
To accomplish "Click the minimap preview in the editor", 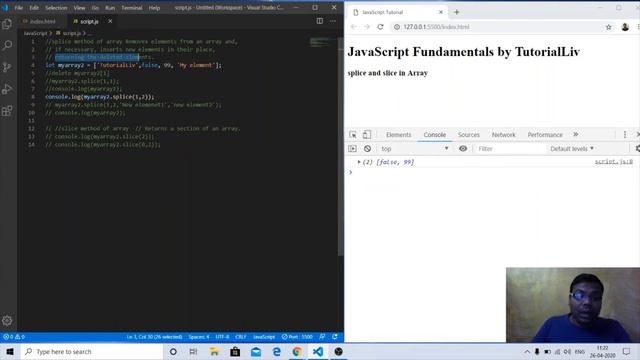I will coord(319,42).
